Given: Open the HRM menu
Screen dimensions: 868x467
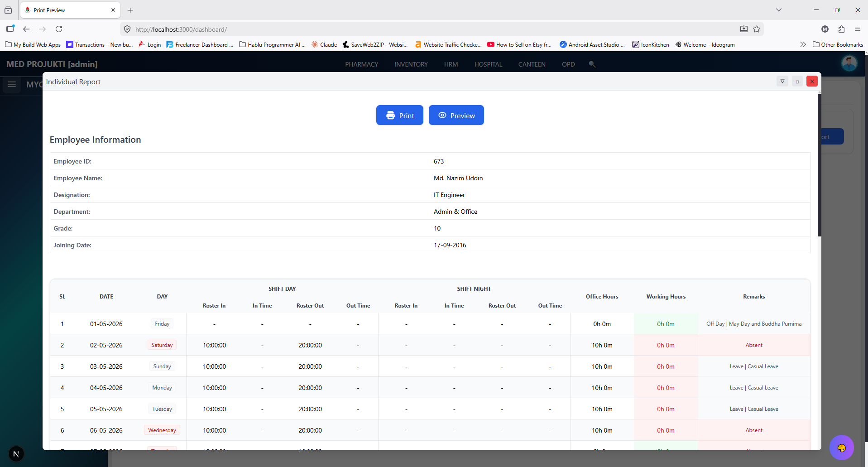Looking at the screenshot, I should [x=451, y=64].
